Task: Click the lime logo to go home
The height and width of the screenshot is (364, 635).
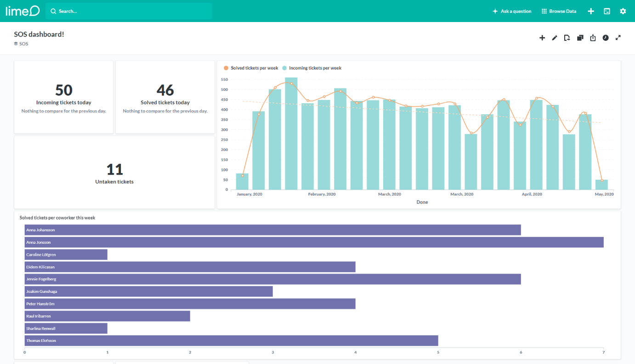Action: pos(23,11)
